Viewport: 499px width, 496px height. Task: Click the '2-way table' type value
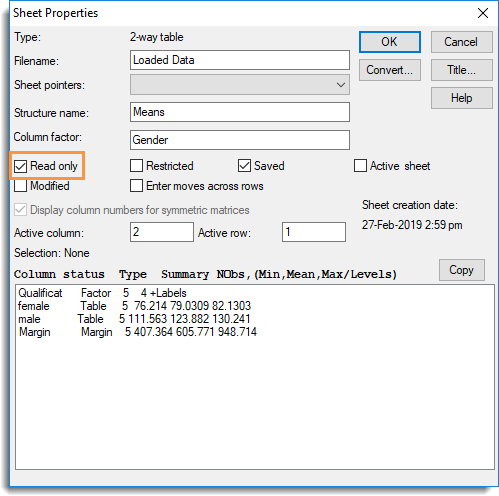pyautogui.click(x=157, y=37)
